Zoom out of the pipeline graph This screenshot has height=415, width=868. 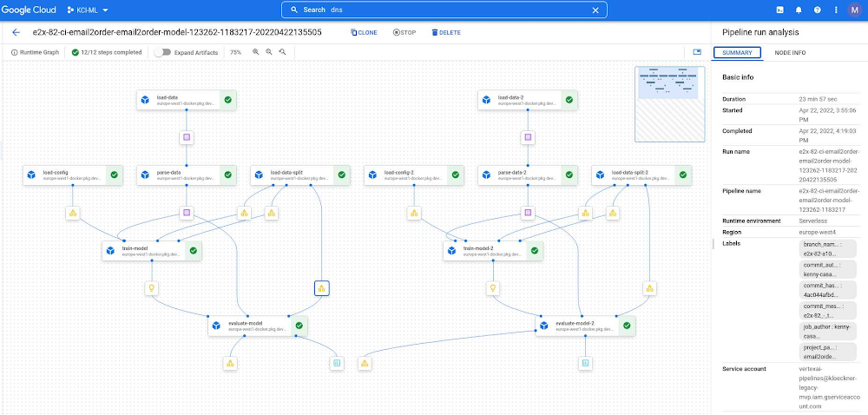click(x=269, y=52)
